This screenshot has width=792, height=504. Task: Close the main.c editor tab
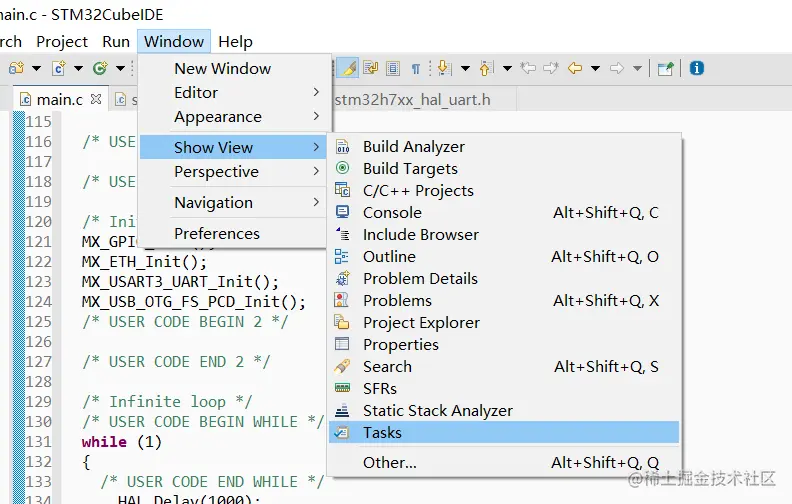95,99
